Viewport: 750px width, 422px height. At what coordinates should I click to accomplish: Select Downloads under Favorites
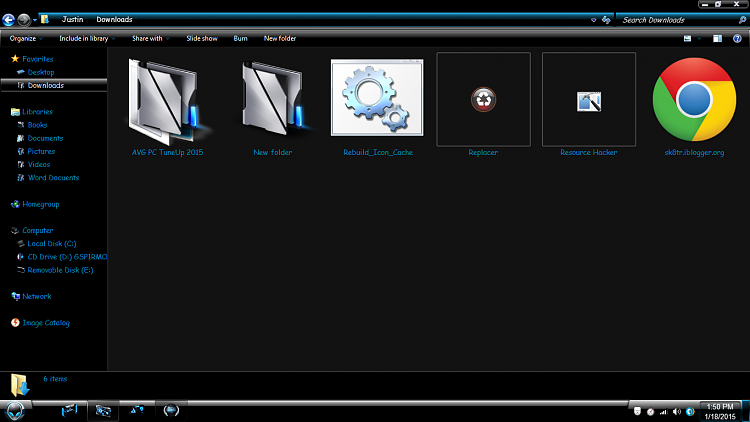pyautogui.click(x=45, y=85)
